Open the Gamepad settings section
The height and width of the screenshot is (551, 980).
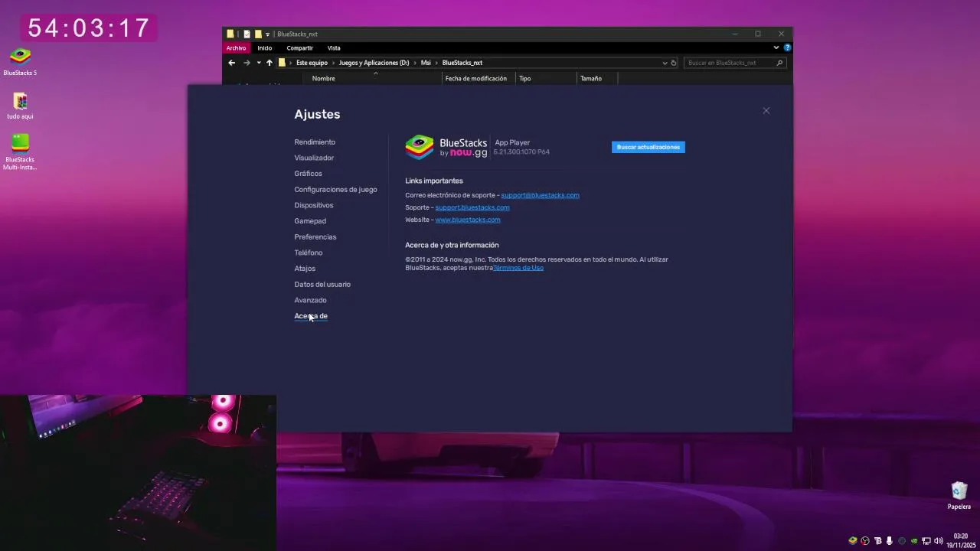(x=310, y=221)
